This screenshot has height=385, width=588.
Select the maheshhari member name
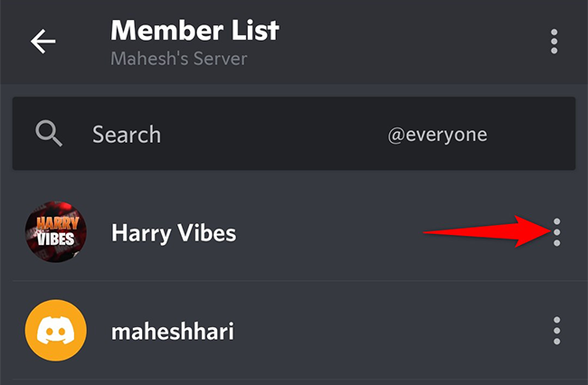(173, 332)
